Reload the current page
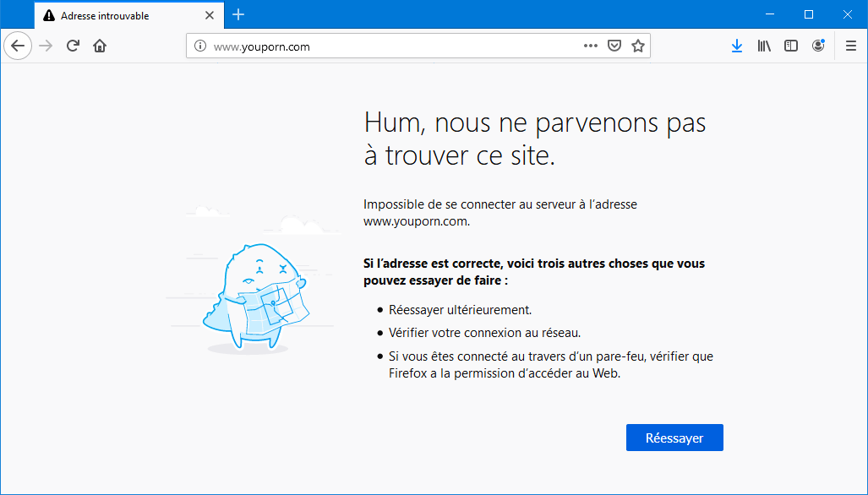This screenshot has width=868, height=495. pos(73,46)
